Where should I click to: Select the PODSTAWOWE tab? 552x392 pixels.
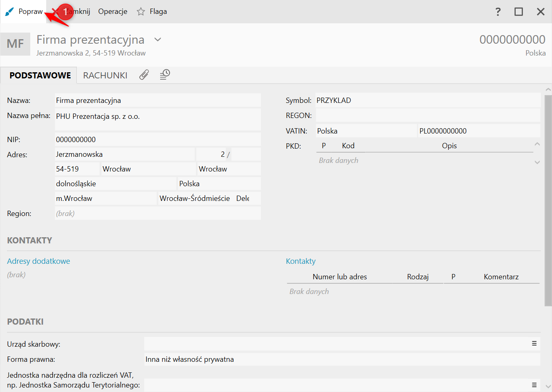click(x=40, y=76)
